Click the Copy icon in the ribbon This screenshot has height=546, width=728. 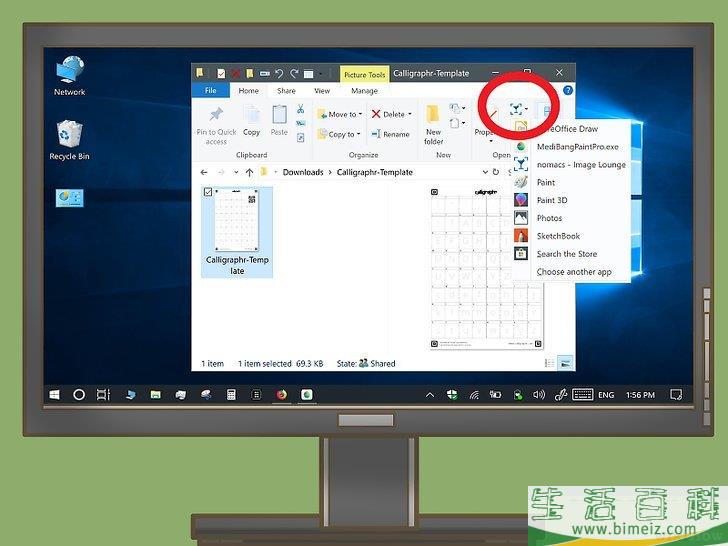pos(252,115)
